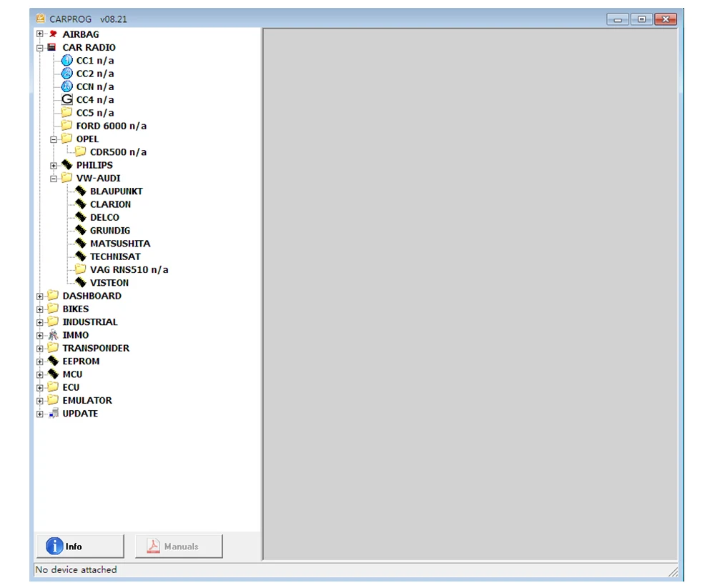
Task: Expand the EEPROM tree node
Action: [39, 362]
